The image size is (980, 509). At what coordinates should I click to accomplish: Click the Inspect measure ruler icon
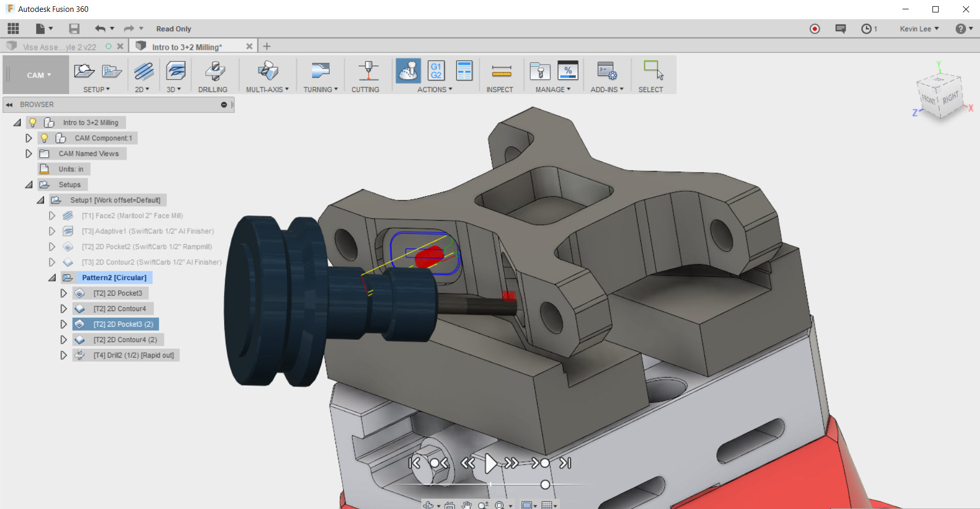click(501, 71)
